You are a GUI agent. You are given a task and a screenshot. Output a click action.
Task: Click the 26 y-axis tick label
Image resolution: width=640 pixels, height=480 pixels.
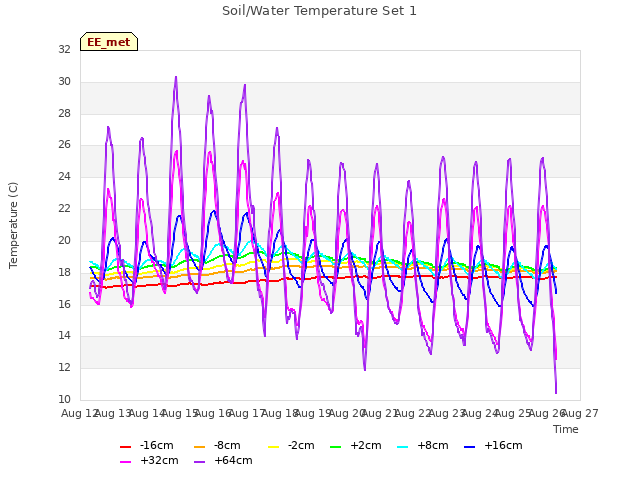click(64, 144)
